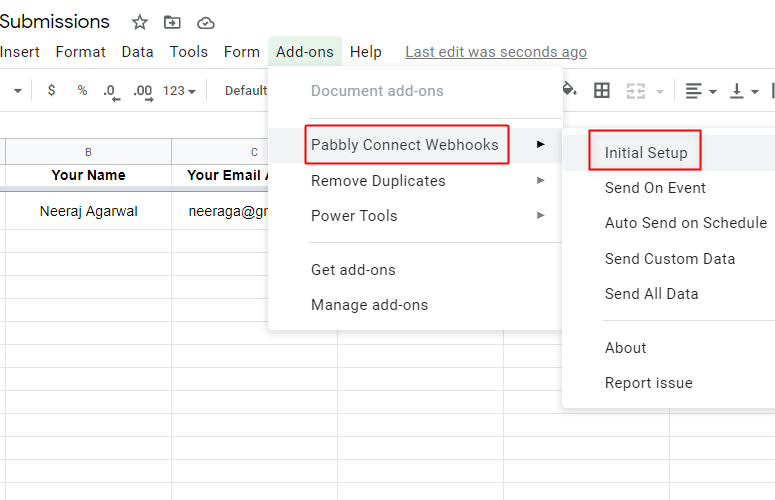Open the Insert menu
The width and height of the screenshot is (775, 500).
[x=20, y=52]
